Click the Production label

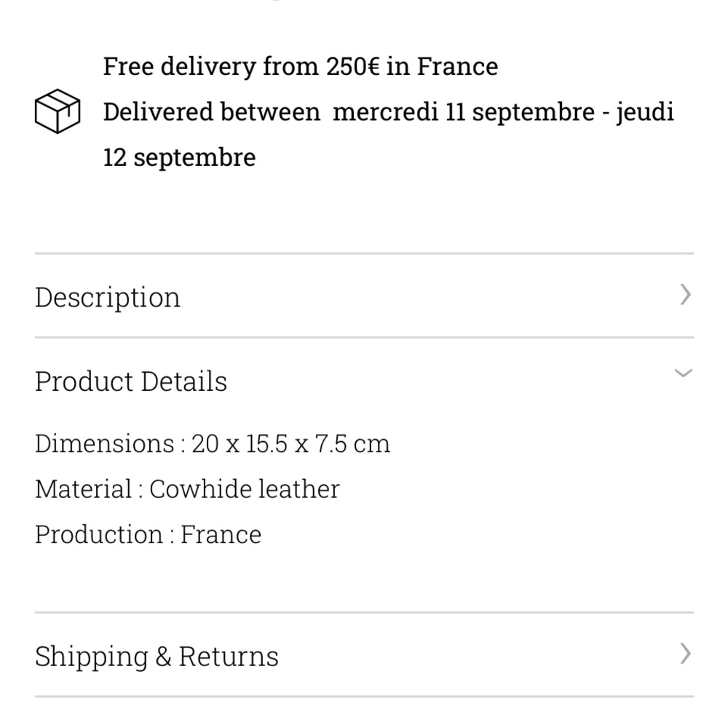(99, 534)
